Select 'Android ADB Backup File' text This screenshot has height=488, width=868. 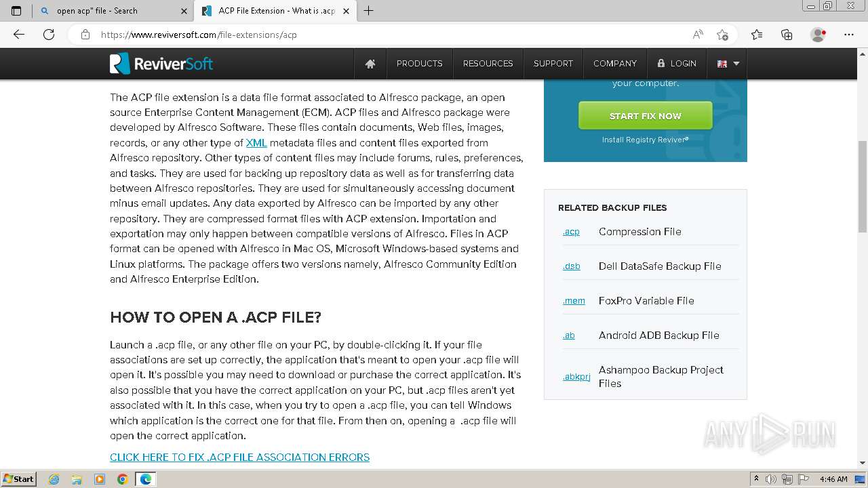click(659, 335)
